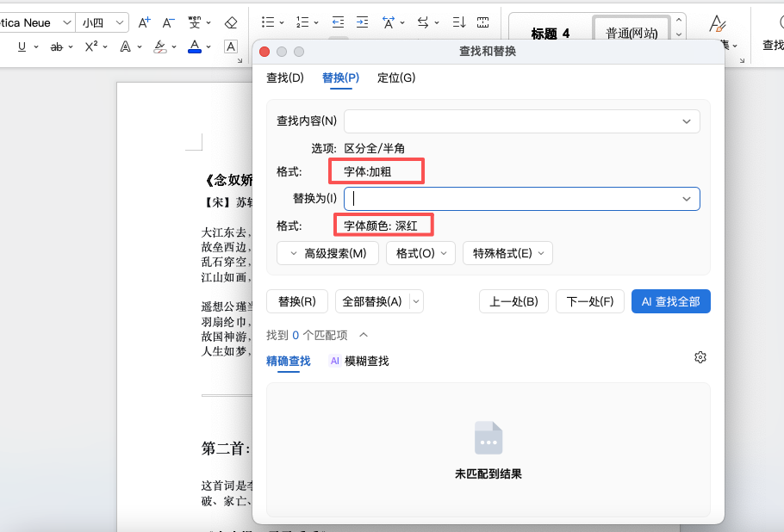Apply strikethrough formatting

coord(57,47)
